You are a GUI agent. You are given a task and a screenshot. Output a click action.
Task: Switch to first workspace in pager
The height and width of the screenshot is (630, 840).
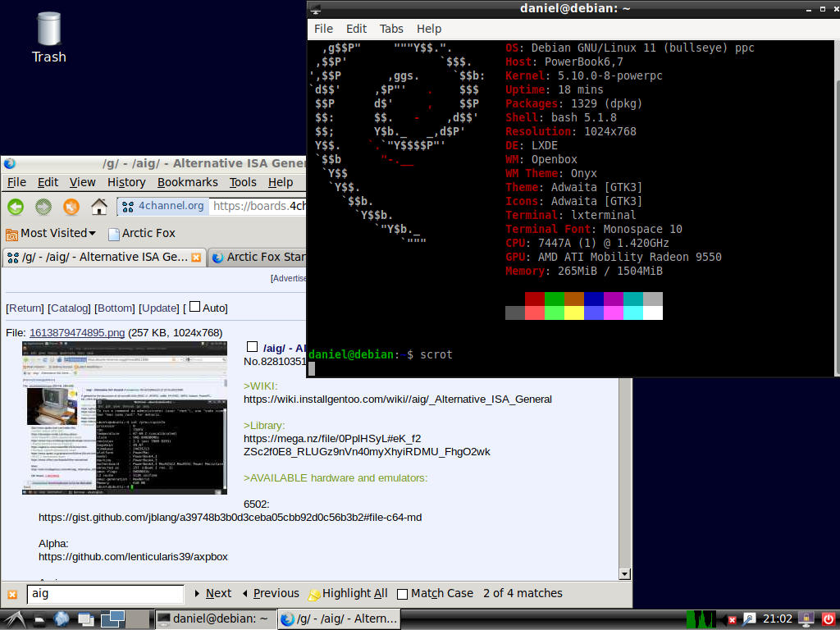coord(113,619)
